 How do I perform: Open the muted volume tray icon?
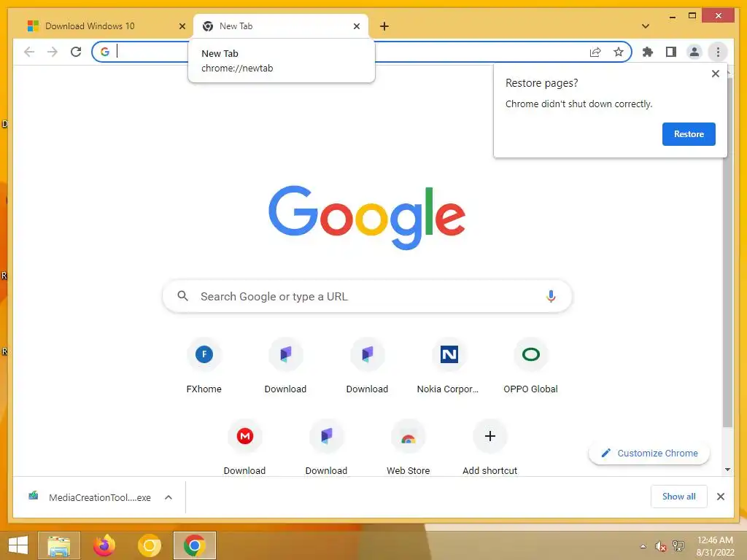[660, 546]
